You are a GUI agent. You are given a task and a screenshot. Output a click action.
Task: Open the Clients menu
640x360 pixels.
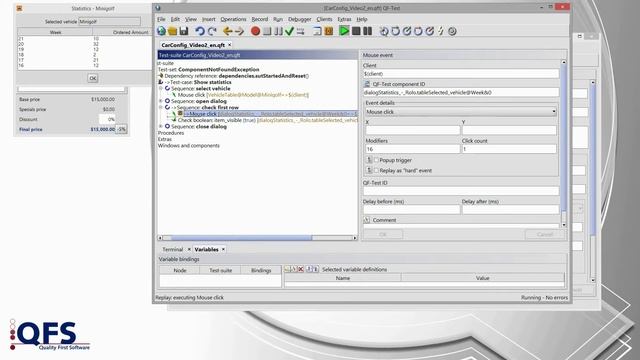coord(324,19)
